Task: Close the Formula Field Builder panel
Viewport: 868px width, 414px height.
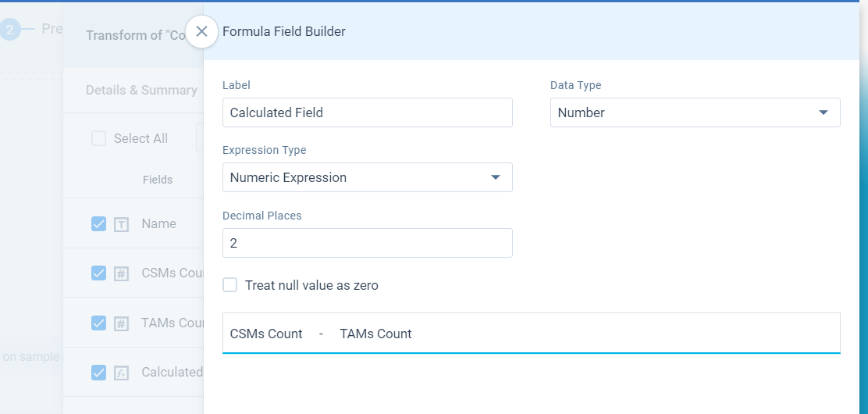Action: coord(201,31)
